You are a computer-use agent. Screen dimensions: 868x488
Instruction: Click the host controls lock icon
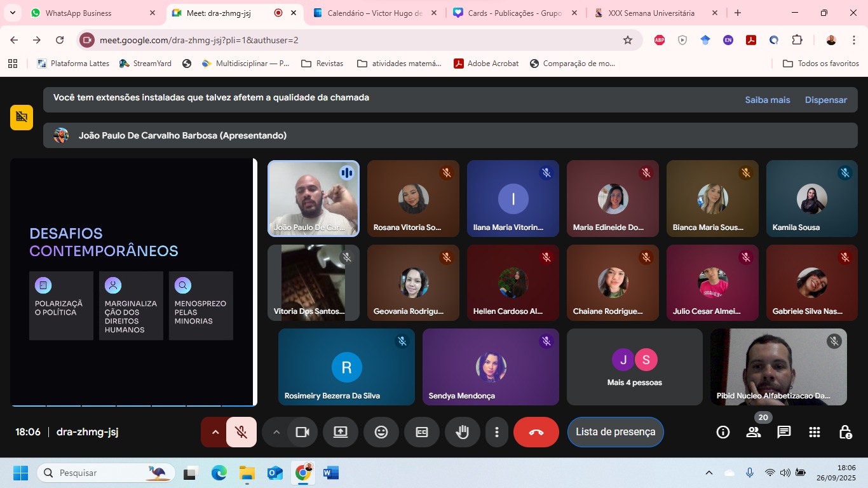[x=845, y=432]
